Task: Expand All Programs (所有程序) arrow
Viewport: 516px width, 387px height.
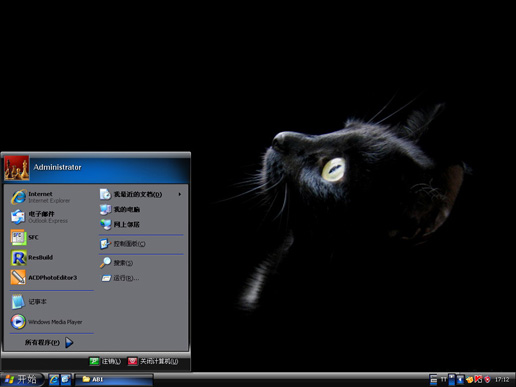Action: [x=69, y=342]
